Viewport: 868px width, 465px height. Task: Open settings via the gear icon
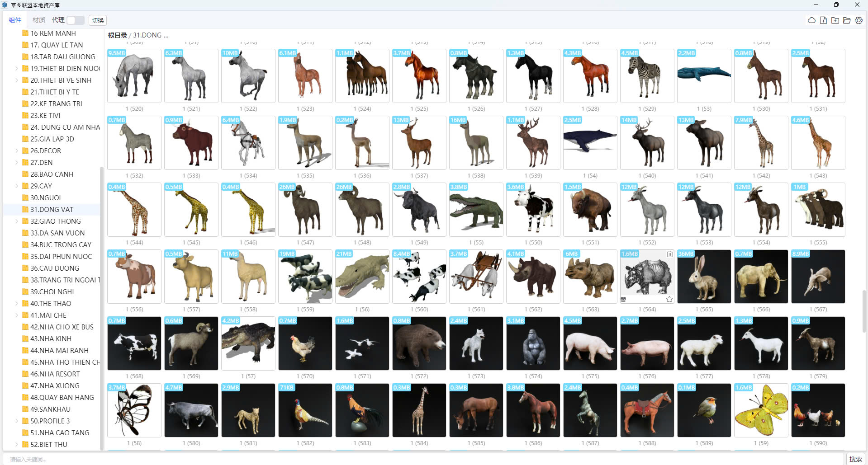pos(859,20)
